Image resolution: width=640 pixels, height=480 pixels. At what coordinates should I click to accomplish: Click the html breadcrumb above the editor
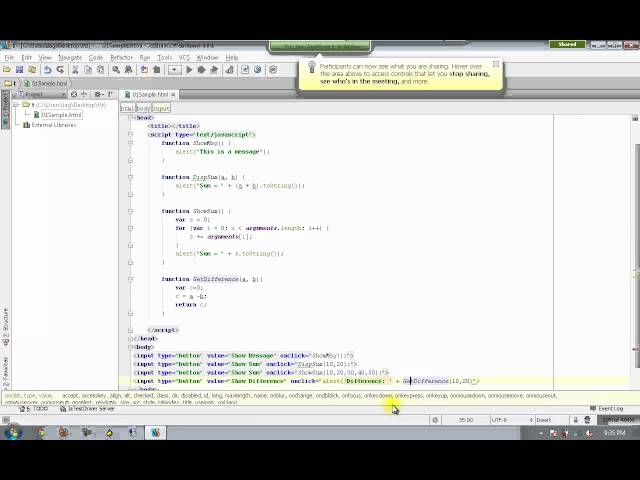[127, 108]
